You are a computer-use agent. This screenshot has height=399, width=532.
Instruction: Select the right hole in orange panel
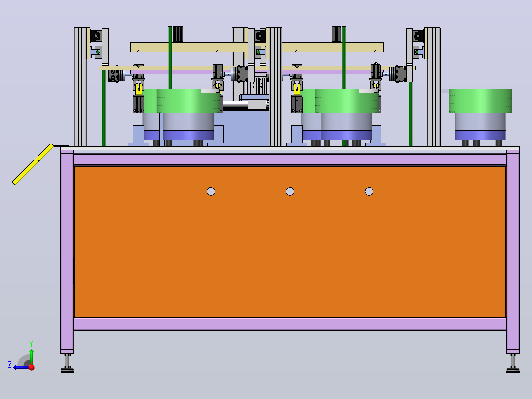[369, 192]
